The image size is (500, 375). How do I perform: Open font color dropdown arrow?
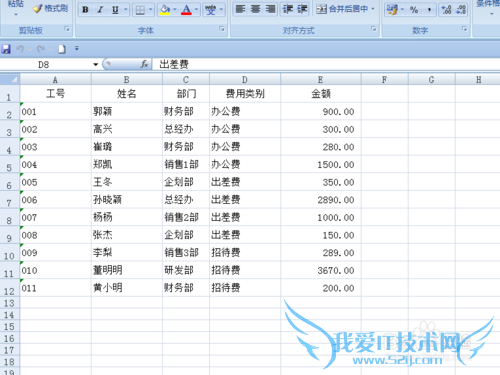click(197, 10)
